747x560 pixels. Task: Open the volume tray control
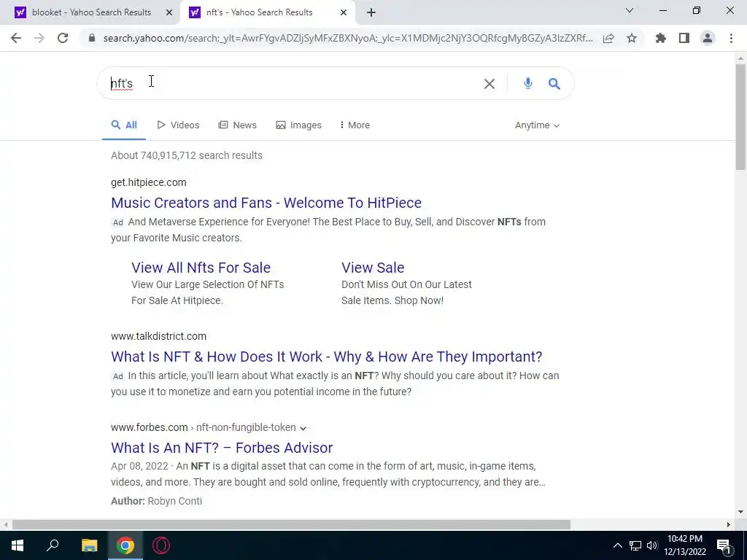(x=652, y=545)
